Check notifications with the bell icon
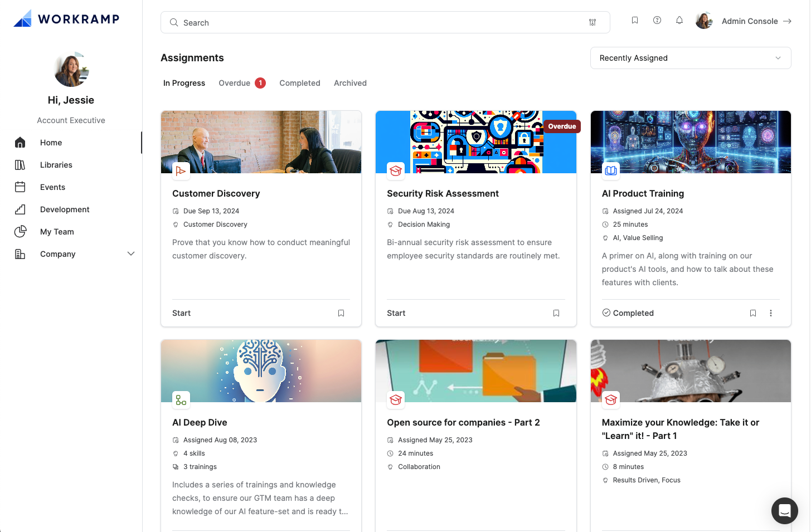The image size is (811, 532). point(679,19)
